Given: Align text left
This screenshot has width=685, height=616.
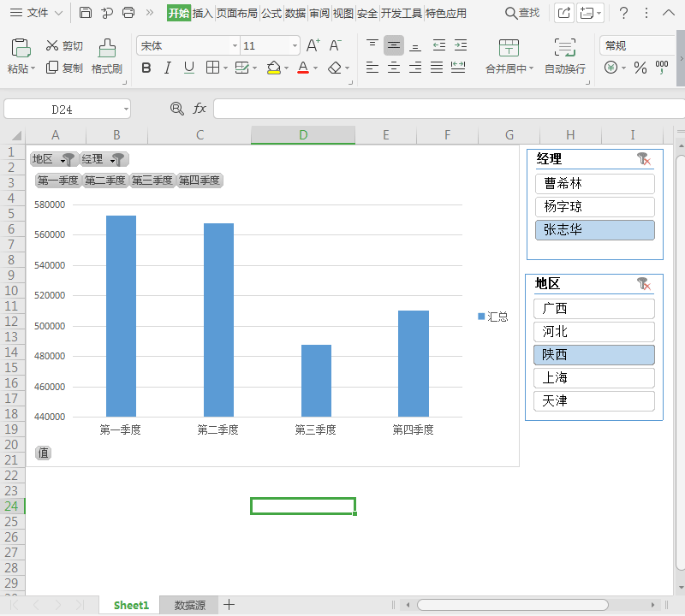Looking at the screenshot, I should (372, 68).
